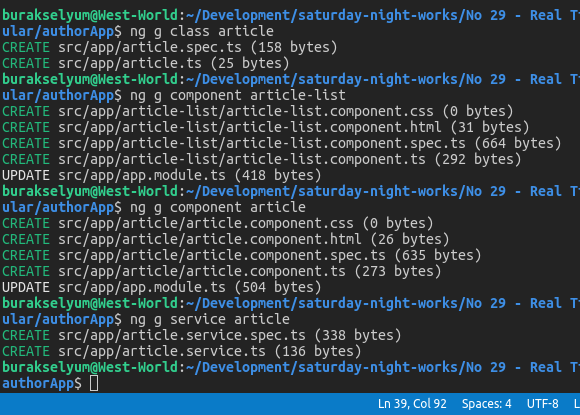Viewport: 580px width, 415px height.
Task: Open the article.service.ts file path link
Action: click(x=162, y=351)
